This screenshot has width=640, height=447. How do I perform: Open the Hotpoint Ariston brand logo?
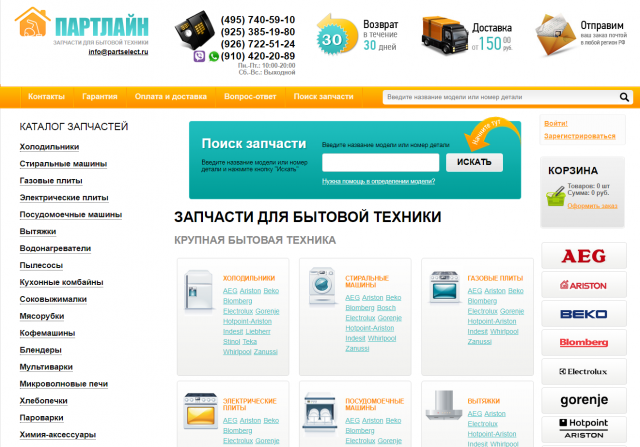click(x=584, y=429)
